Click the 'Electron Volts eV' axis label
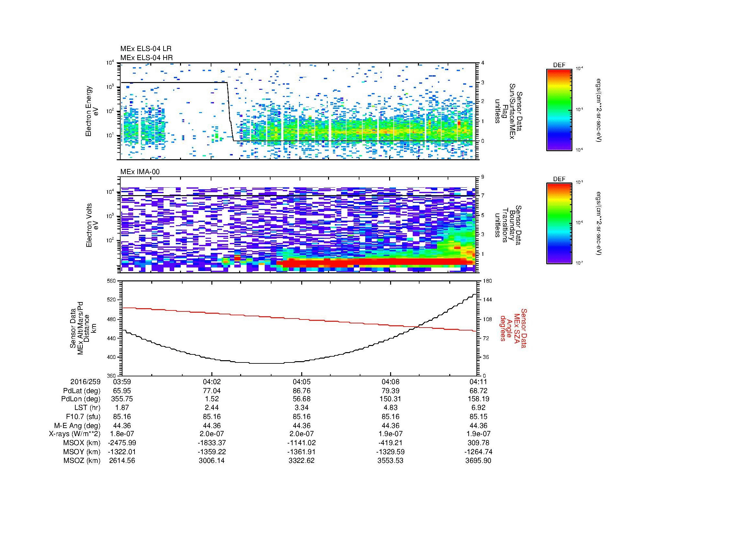Viewport: 756px width, 534px height. coord(92,225)
